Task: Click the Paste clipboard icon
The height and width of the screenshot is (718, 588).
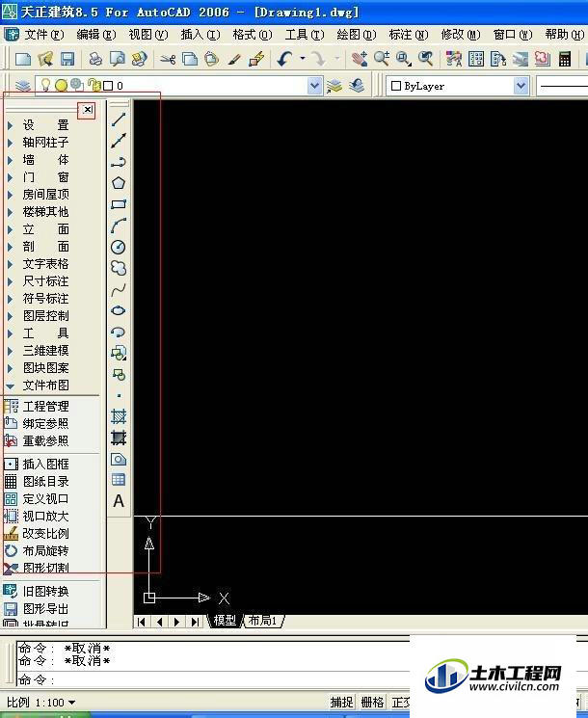Action: coord(211,59)
